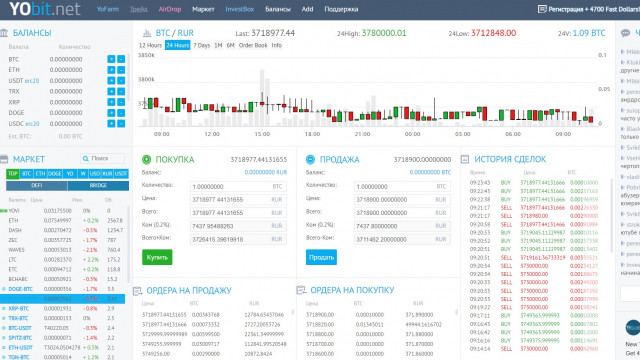Select the TOP market filter
Image resolution: width=640 pixels, height=360 pixels.
[x=13, y=173]
